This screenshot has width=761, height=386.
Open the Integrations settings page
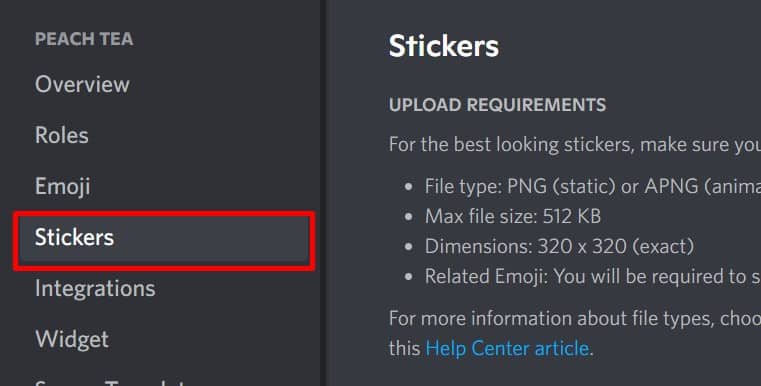tap(95, 288)
